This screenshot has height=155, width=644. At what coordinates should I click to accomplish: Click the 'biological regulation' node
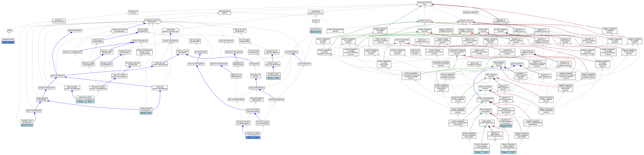click(x=471, y=12)
